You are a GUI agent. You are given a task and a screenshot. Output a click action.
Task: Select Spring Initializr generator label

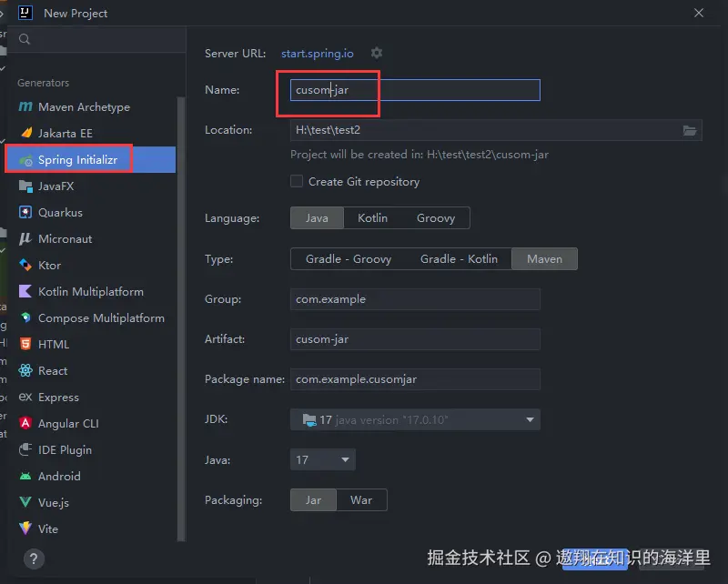77,160
